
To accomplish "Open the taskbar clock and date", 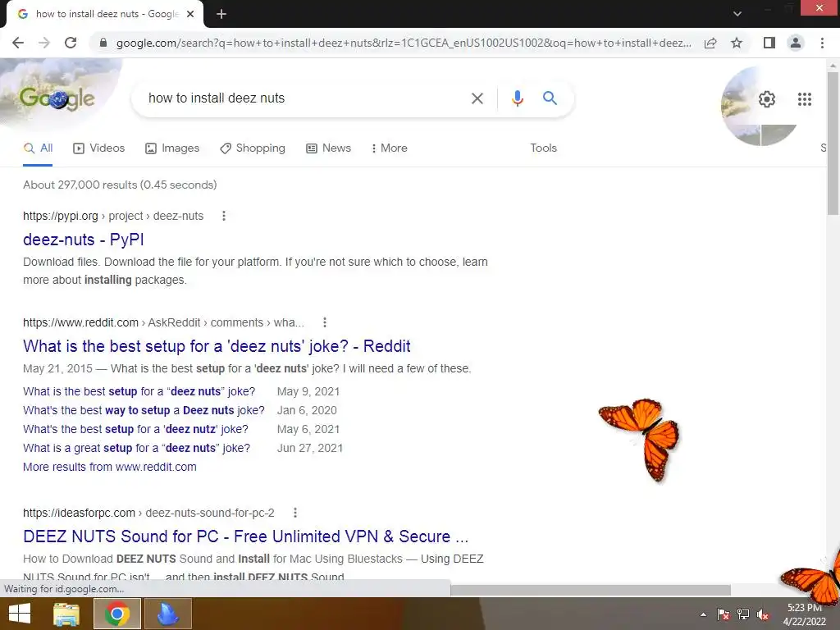I will tap(805, 614).
